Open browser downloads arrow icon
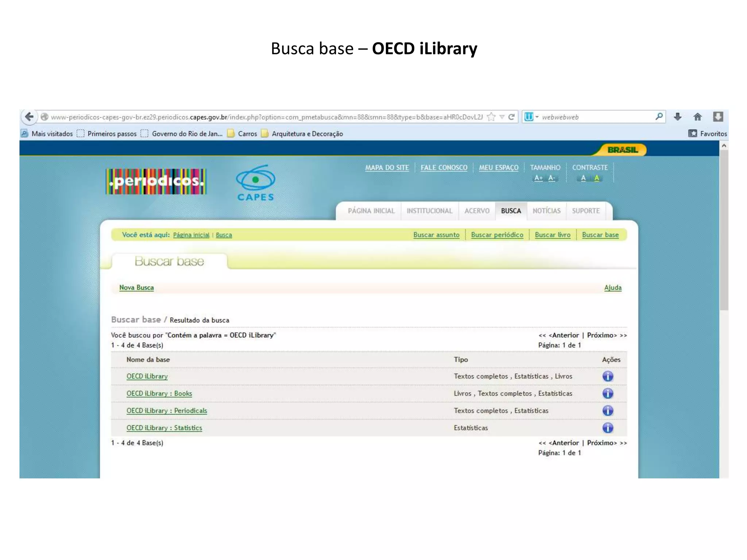Screen dimensions: 747x560 click(678, 117)
